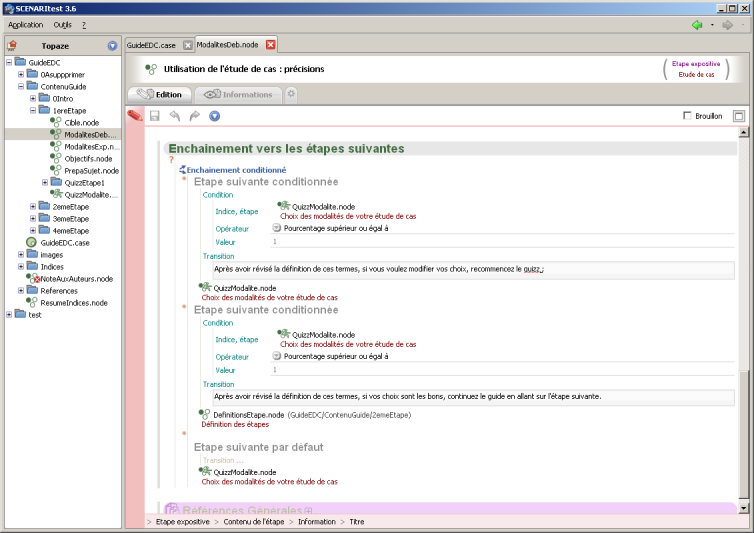Click the Topaze workspace home icon
Viewport: 754px width, 533px height.
click(x=12, y=46)
